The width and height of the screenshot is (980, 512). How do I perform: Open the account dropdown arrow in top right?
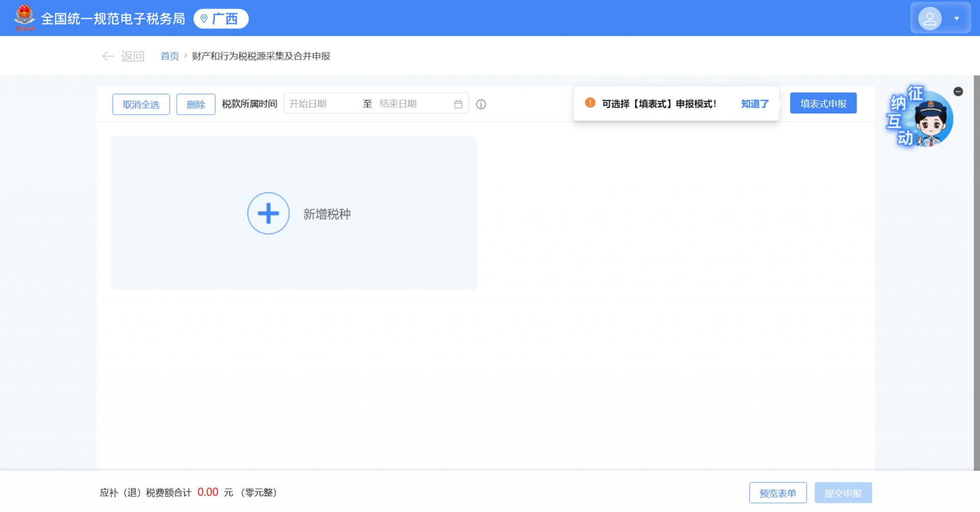coord(957,18)
